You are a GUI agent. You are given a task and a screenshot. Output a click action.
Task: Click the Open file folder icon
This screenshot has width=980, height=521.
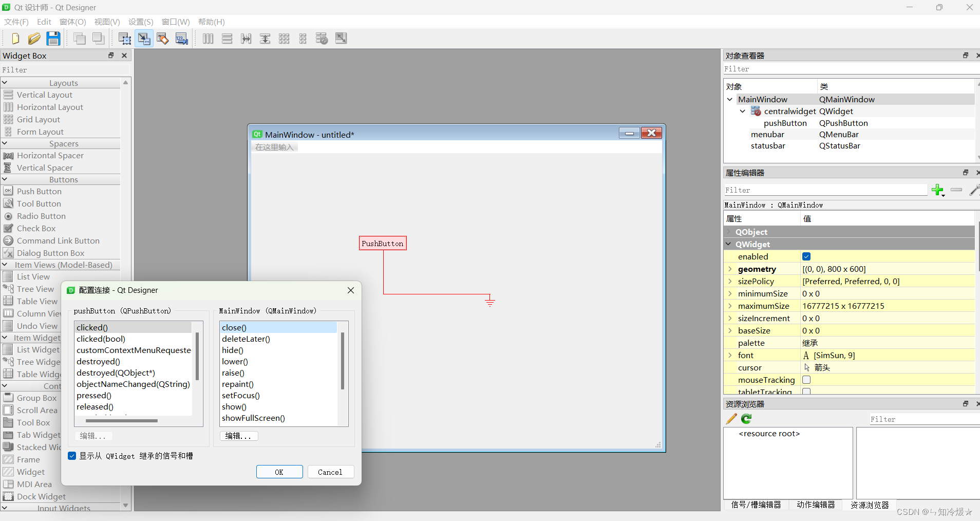click(34, 39)
